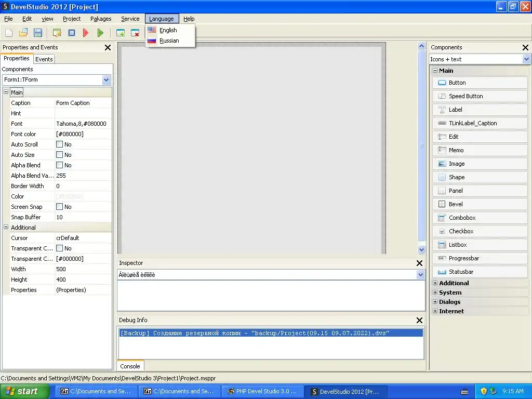Open the Pakages menu
This screenshot has height=399, width=532.
coord(101,19)
